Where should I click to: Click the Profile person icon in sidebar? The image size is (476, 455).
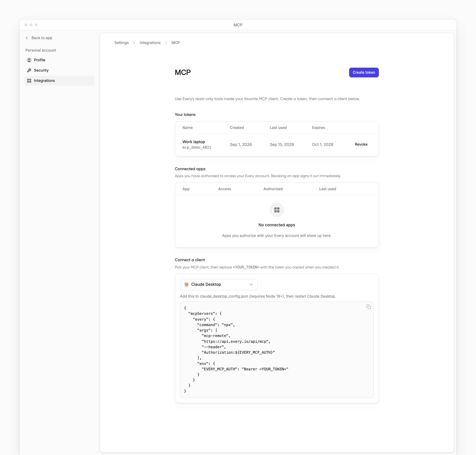[29, 60]
